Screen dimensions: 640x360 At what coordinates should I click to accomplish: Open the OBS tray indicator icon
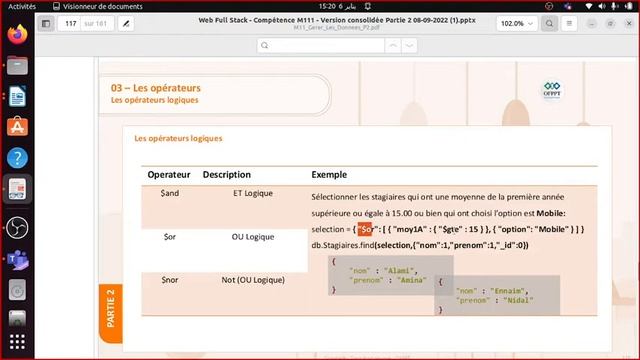point(549,6)
